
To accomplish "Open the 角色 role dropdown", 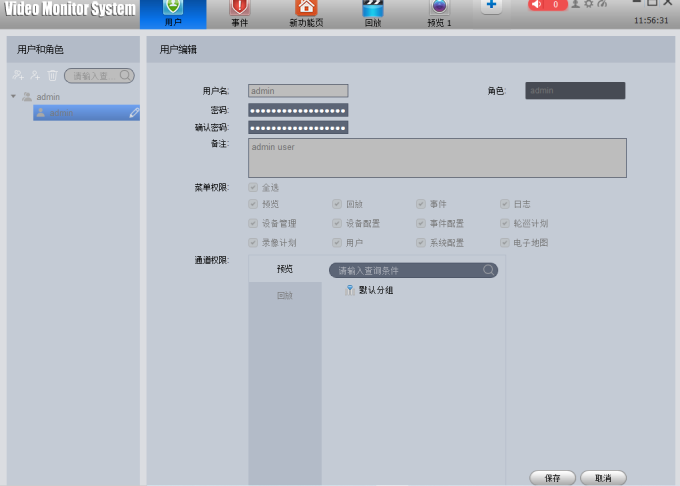I will coord(575,91).
